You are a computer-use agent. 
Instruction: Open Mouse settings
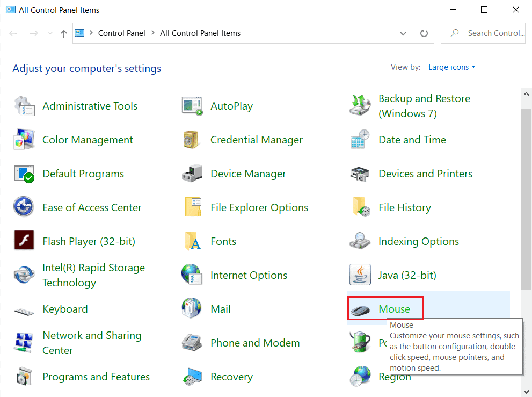pyautogui.click(x=395, y=309)
